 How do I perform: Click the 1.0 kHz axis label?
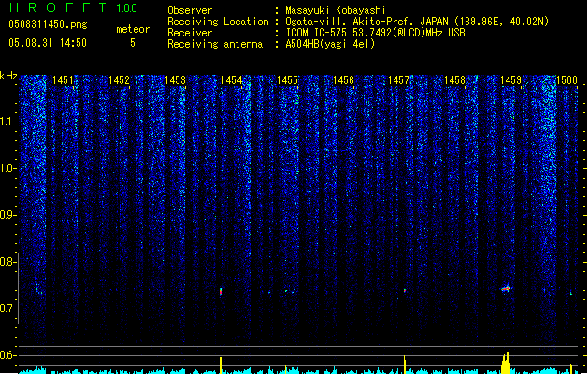pyautogui.click(x=8, y=168)
